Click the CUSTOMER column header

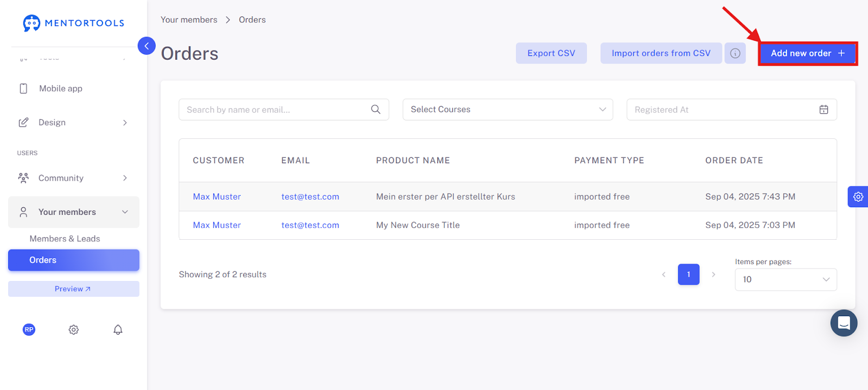pyautogui.click(x=219, y=161)
